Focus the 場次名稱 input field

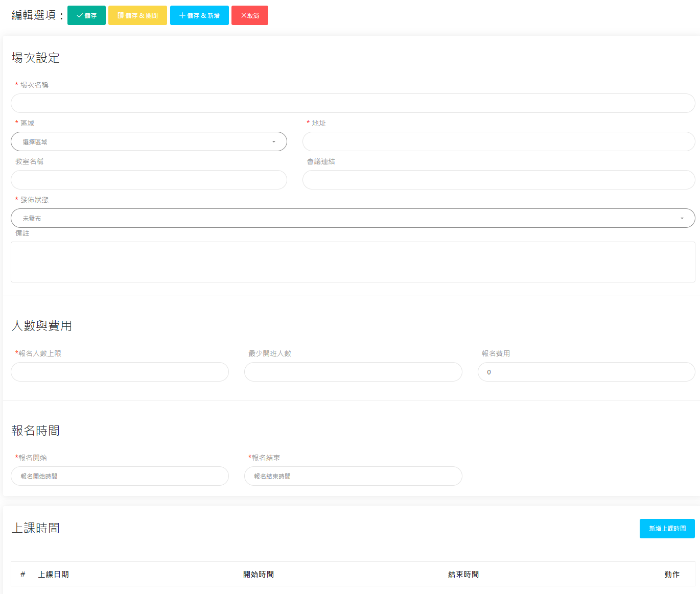click(353, 103)
